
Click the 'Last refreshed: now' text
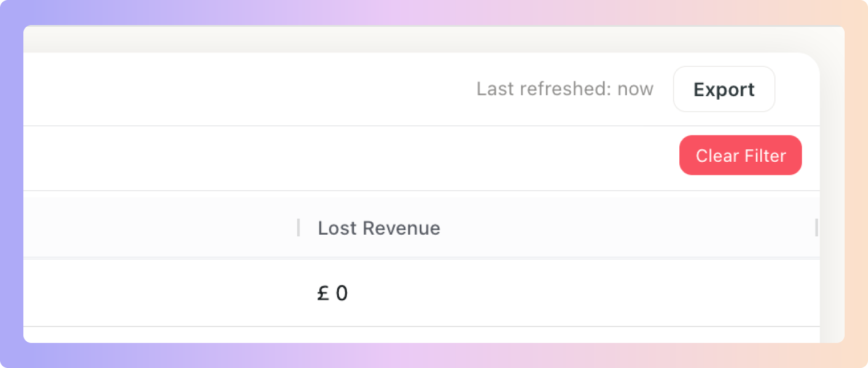coord(565,89)
